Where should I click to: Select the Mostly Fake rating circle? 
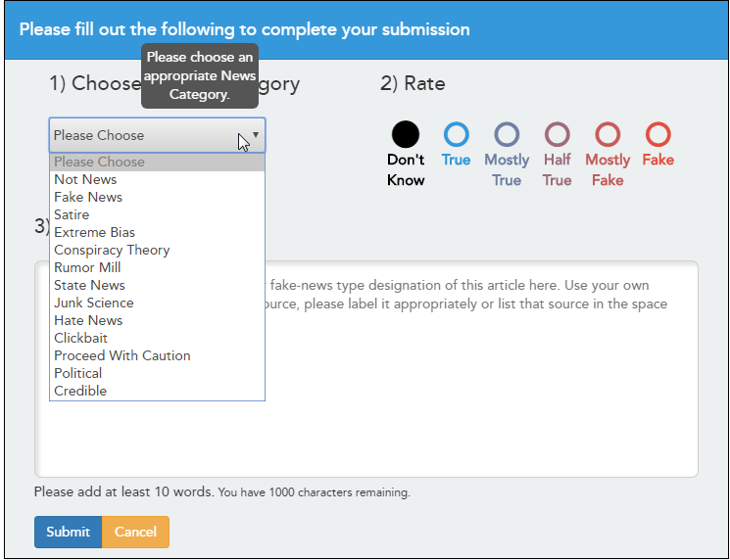608,134
